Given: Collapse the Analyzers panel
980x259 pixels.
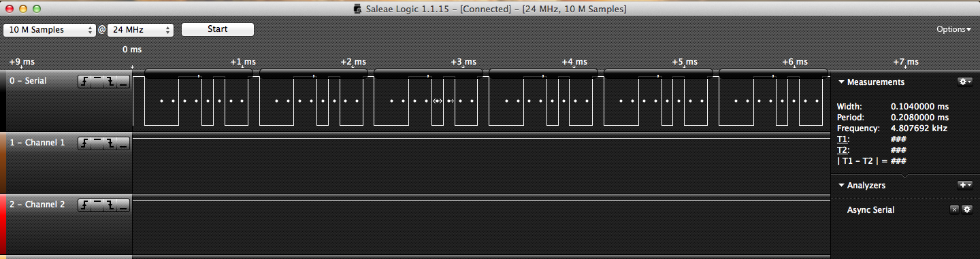Looking at the screenshot, I should [841, 185].
